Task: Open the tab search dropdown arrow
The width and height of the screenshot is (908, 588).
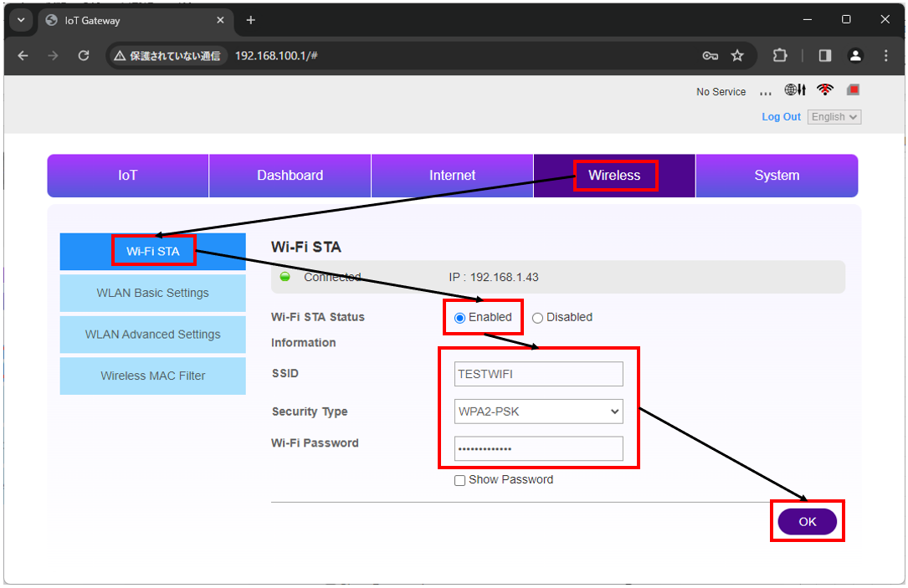Action: [x=21, y=20]
